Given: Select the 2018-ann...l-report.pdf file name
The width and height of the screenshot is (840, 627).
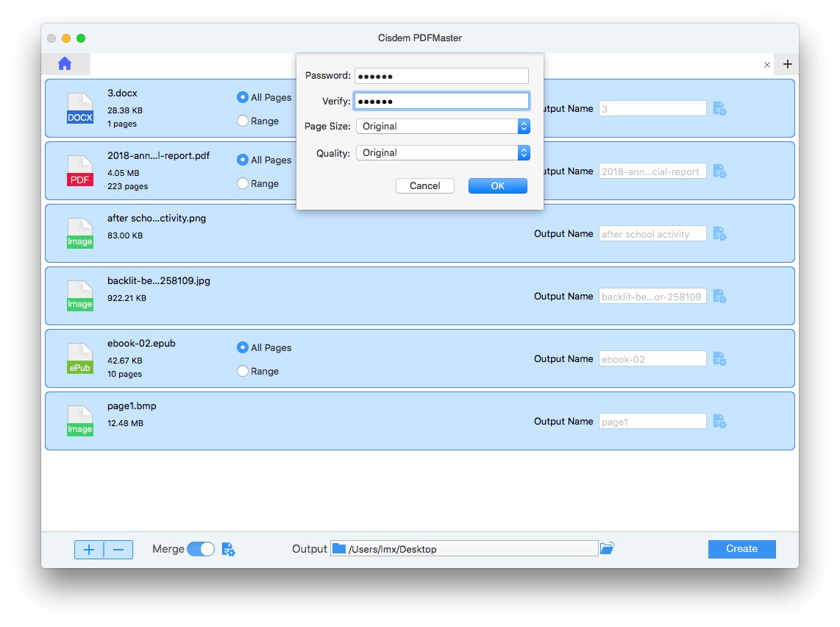Looking at the screenshot, I should [x=159, y=156].
